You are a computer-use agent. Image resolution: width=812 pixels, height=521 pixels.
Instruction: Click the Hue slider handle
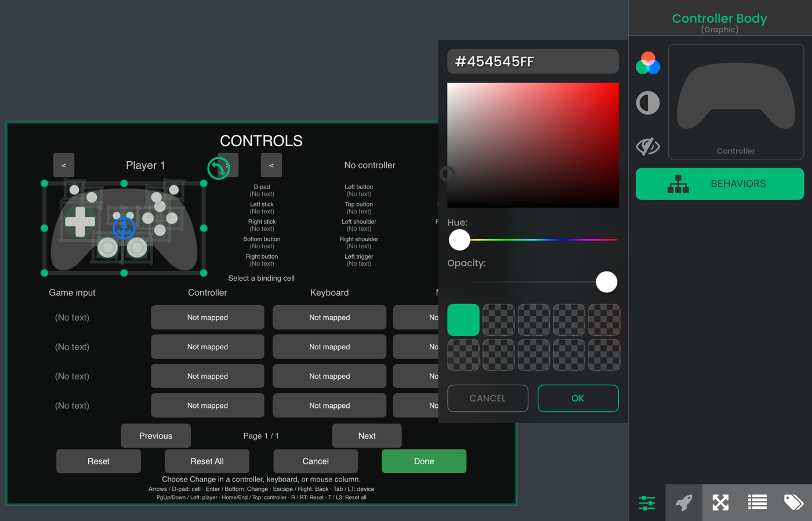[x=459, y=240]
